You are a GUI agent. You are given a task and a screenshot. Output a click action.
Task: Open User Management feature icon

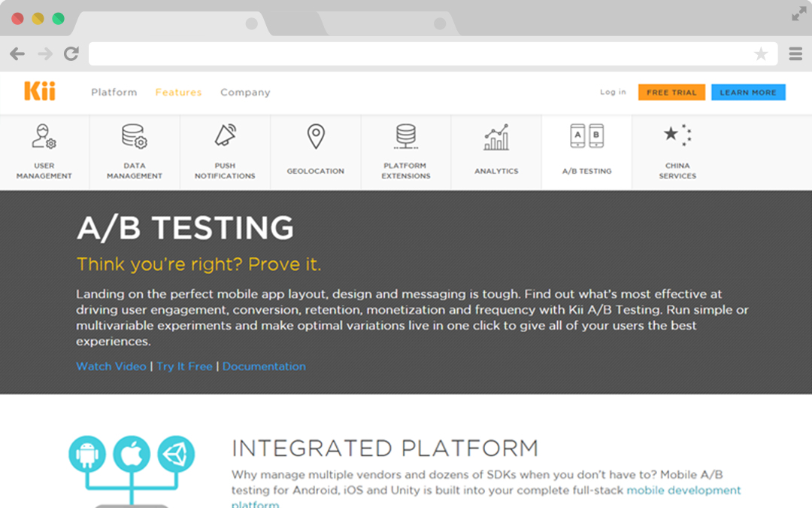pos(44,136)
